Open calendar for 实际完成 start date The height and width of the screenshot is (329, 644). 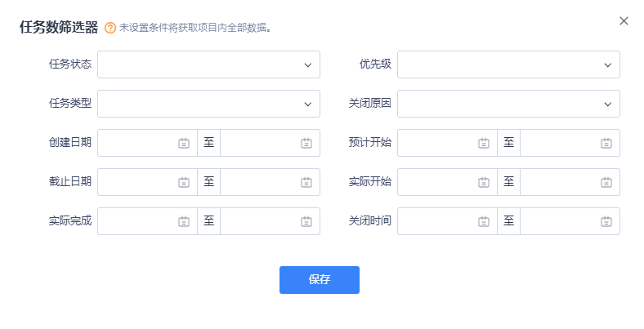point(184,221)
